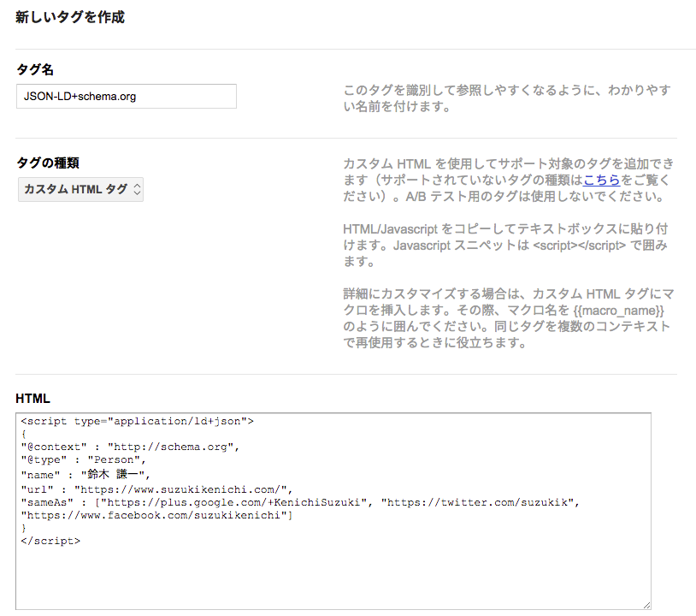
Task: Click the "@context" : "http://schema.org" line
Action: click(x=130, y=447)
